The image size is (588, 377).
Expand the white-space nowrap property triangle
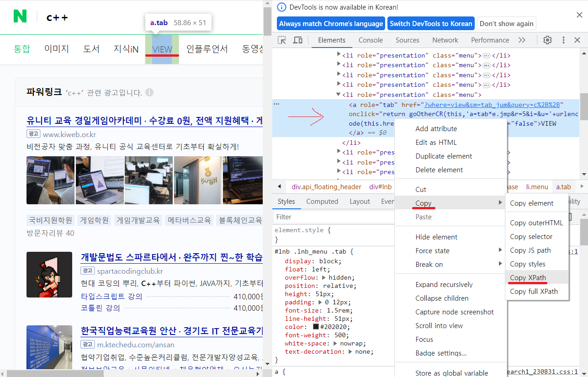click(x=336, y=344)
